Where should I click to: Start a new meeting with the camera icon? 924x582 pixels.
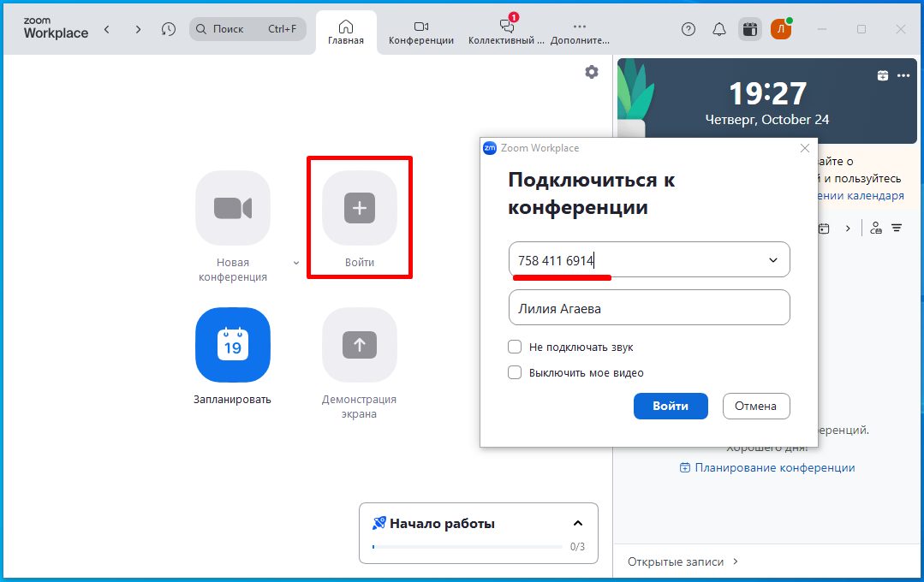(233, 208)
